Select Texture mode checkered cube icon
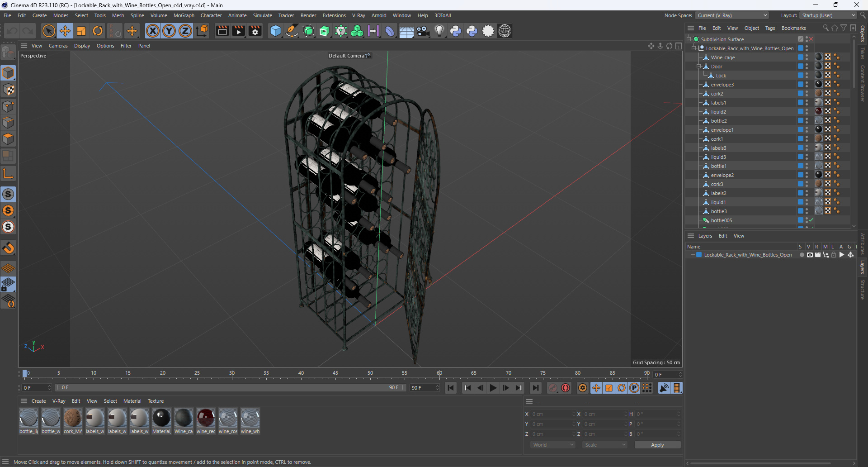The width and height of the screenshot is (868, 467). 9,90
